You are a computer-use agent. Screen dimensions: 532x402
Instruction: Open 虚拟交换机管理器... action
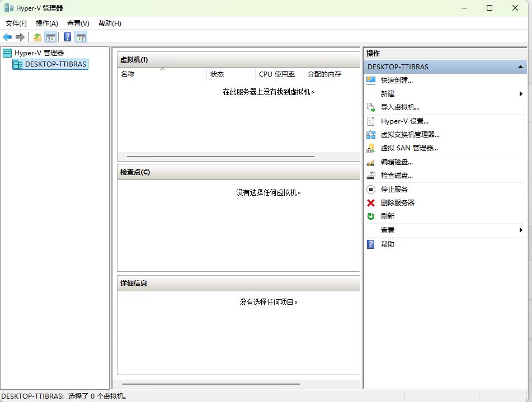pos(410,135)
